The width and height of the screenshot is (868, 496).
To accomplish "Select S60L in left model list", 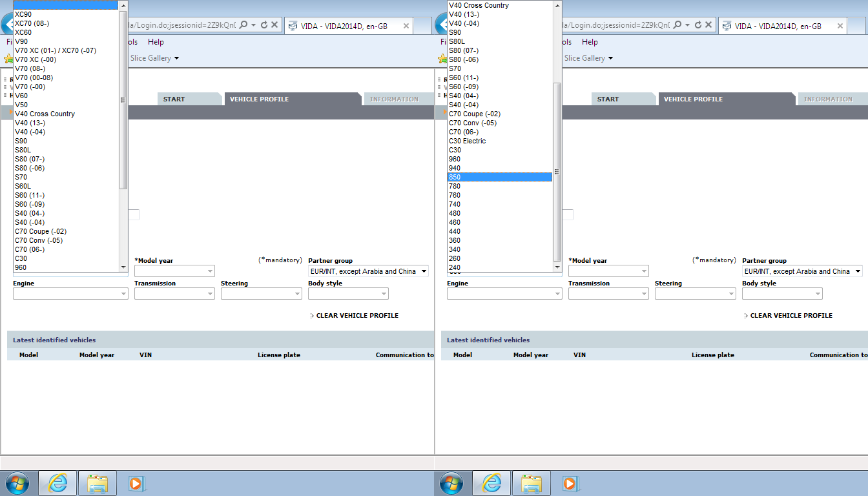I will 66,186.
